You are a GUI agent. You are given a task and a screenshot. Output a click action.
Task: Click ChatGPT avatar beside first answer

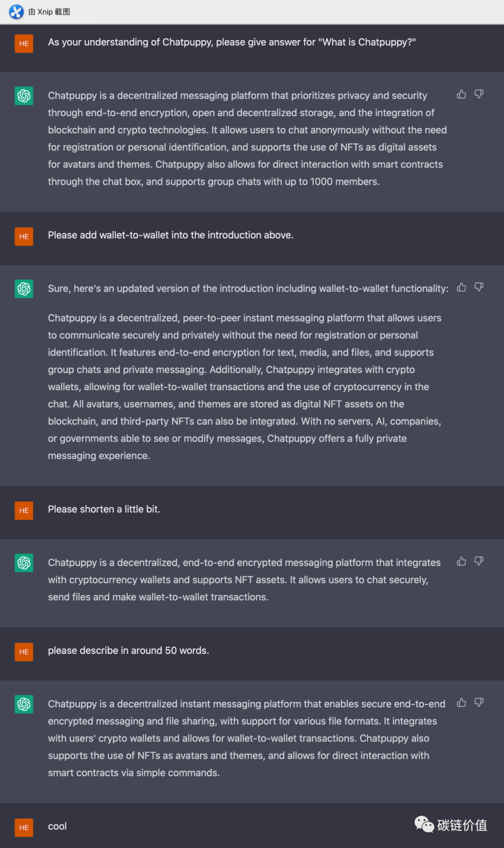24,96
